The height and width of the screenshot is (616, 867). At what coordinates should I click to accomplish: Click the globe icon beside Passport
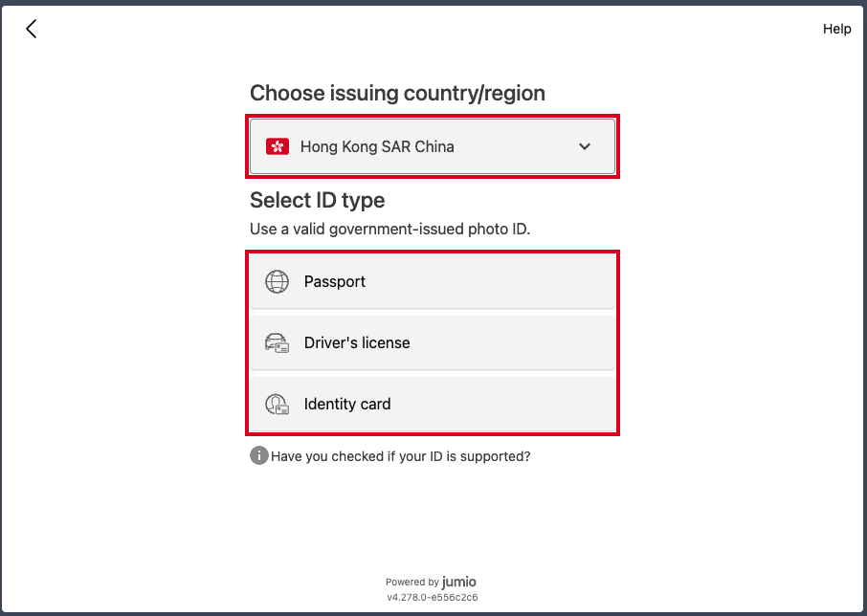click(277, 281)
